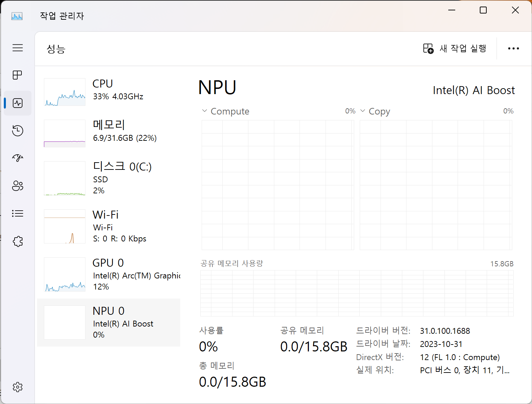Select the CPU performance item

pyautogui.click(x=109, y=92)
